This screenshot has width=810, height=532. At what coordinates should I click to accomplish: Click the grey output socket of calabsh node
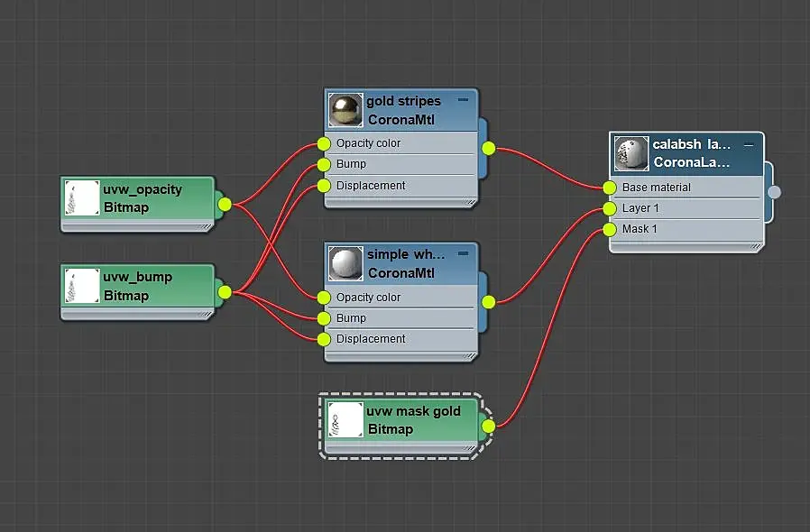click(774, 192)
